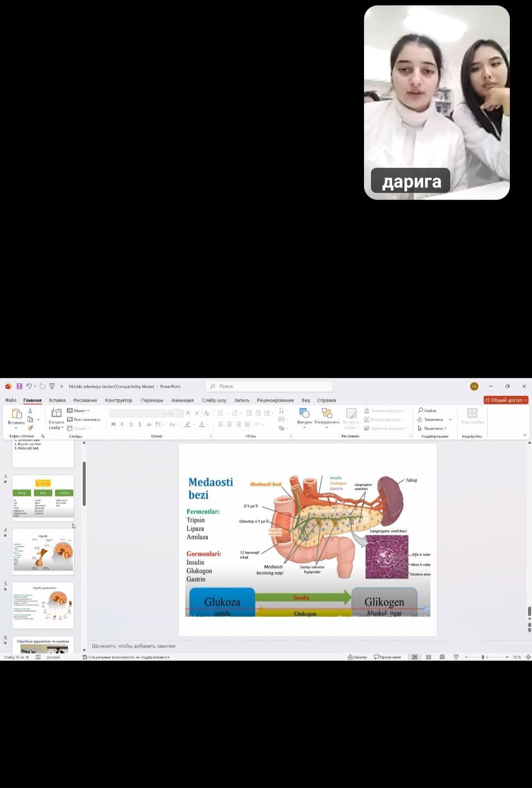Open the Select (Выделить) dropdown
Image resolution: width=532 pixels, height=788 pixels.
(432, 428)
